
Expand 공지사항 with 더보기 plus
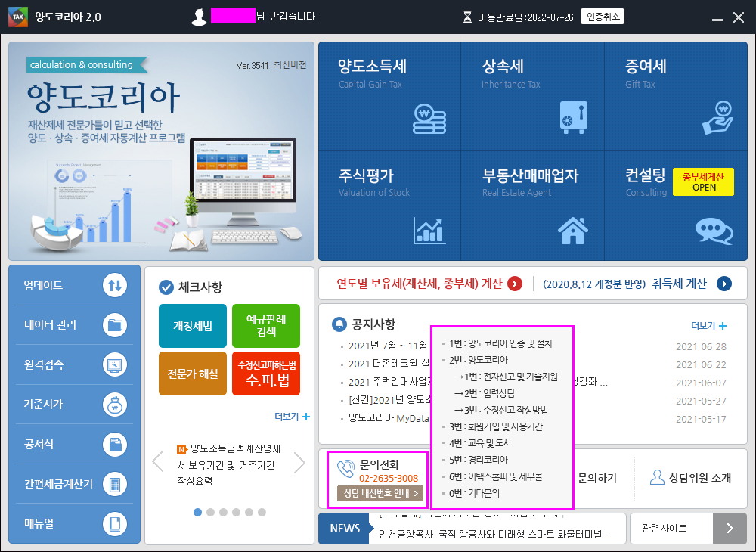[x=708, y=326]
